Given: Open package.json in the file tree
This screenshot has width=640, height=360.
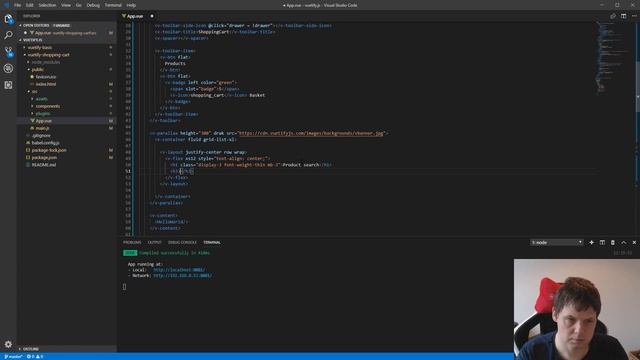Looking at the screenshot, I should [x=44, y=158].
